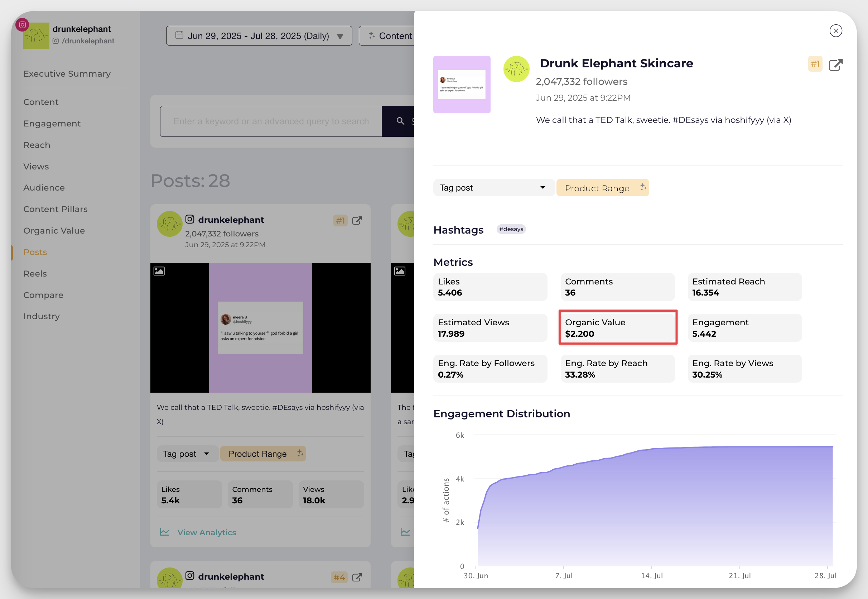This screenshot has width=868, height=599.
Task: Click Product Range tag on first post card
Action: pos(263,454)
